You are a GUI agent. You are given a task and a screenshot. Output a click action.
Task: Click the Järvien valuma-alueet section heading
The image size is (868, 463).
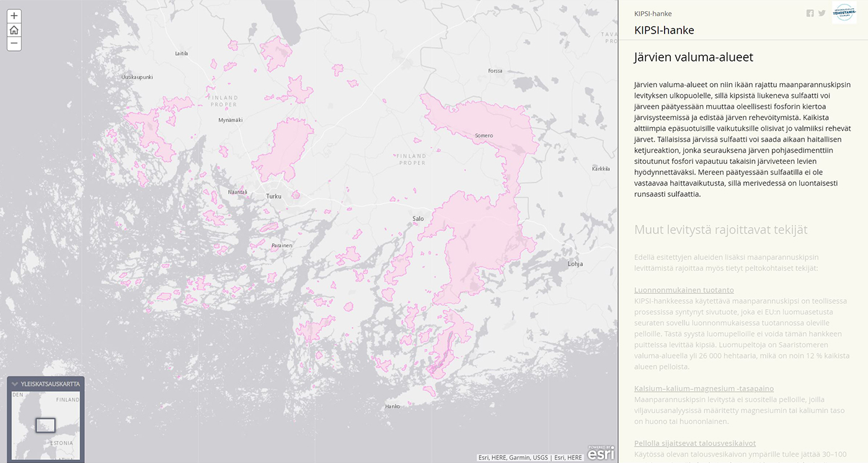point(693,58)
